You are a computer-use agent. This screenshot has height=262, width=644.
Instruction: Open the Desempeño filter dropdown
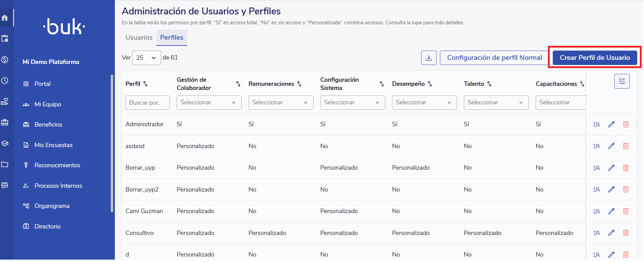[424, 103]
